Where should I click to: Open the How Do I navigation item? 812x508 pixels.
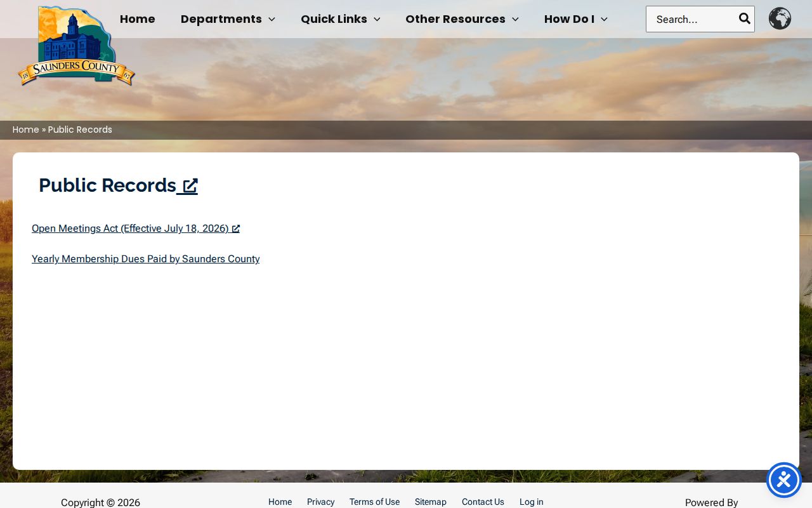(x=570, y=19)
